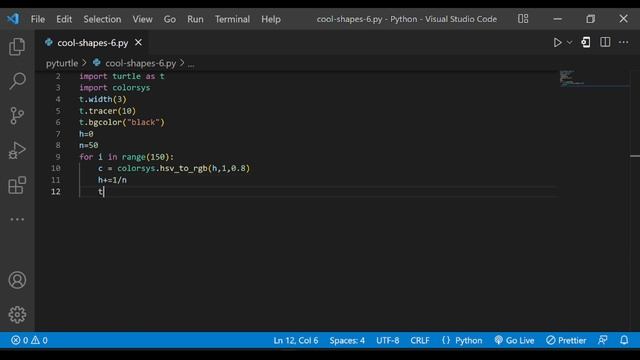
Task: Click 'import turtle as t' on line 2
Action: coord(122,76)
